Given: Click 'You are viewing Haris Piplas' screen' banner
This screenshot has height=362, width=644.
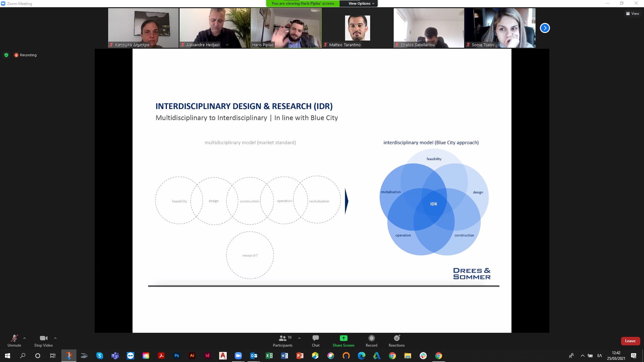Looking at the screenshot, I should (x=303, y=3).
